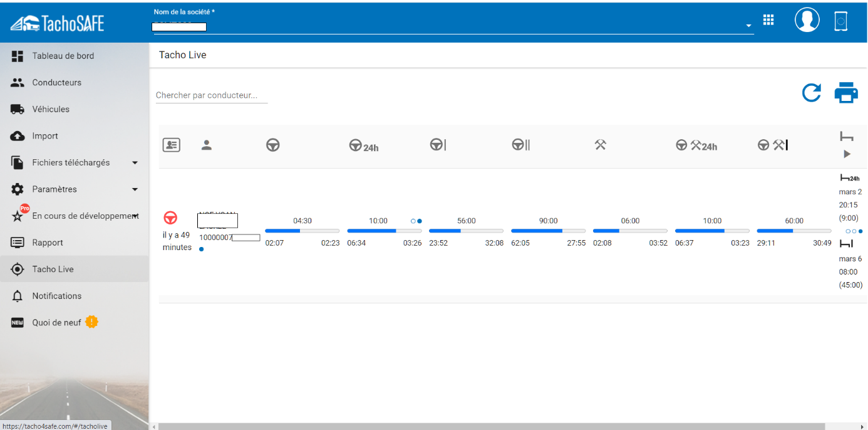Viewport: 868px width, 430px height.
Task: Click the Chercher par conducteur search field
Action: 211,95
